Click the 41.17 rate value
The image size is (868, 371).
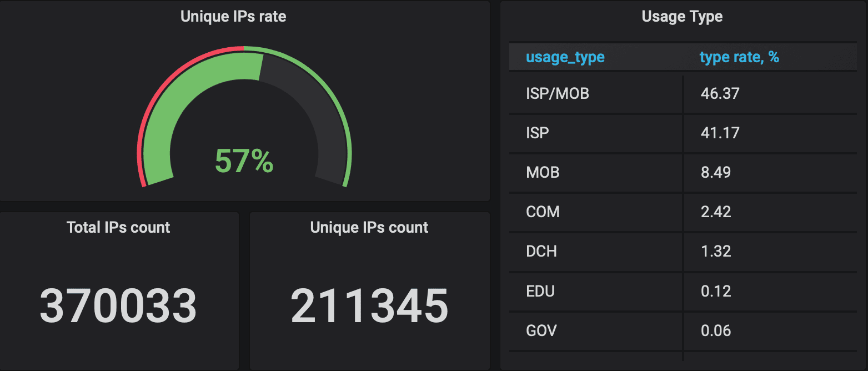[x=718, y=133]
